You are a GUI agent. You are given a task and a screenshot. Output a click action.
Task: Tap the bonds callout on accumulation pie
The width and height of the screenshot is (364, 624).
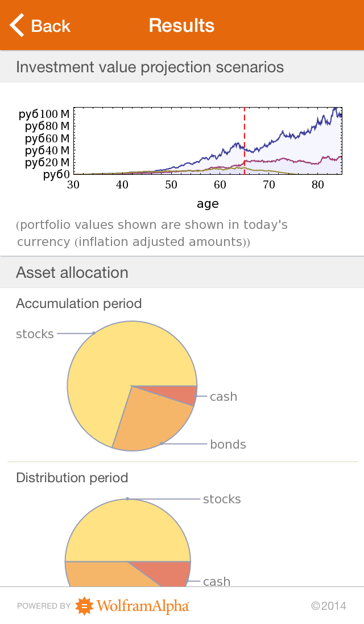227,445
